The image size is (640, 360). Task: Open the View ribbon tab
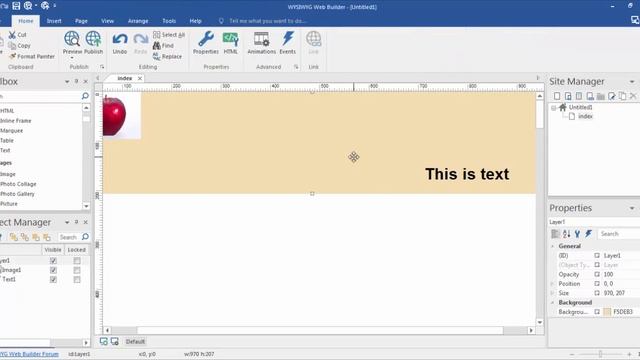108,21
